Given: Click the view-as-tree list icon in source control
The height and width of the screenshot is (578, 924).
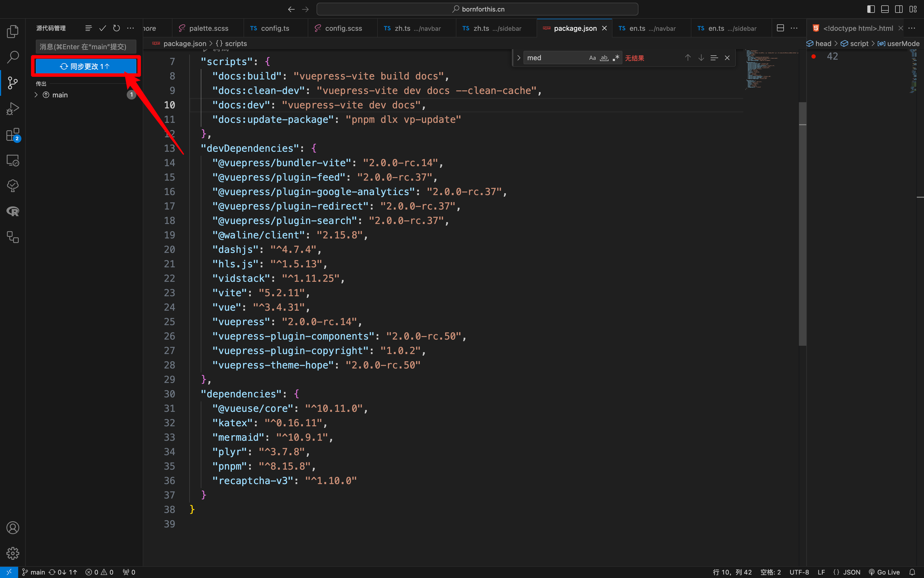Looking at the screenshot, I should click(x=88, y=28).
